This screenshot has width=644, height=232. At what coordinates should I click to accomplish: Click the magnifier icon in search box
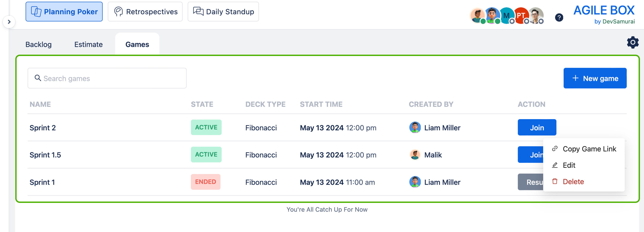[x=38, y=78]
